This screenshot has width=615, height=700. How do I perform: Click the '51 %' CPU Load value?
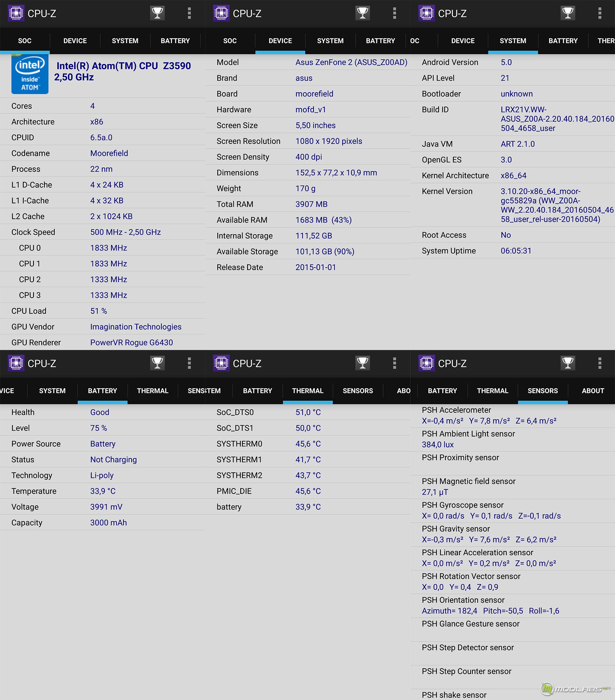99,311
